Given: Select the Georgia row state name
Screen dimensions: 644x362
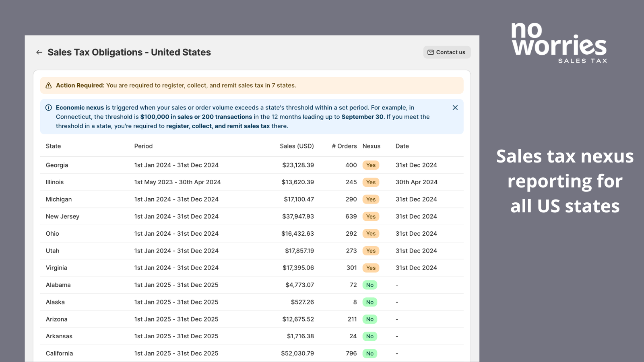Looking at the screenshot, I should click(57, 165).
